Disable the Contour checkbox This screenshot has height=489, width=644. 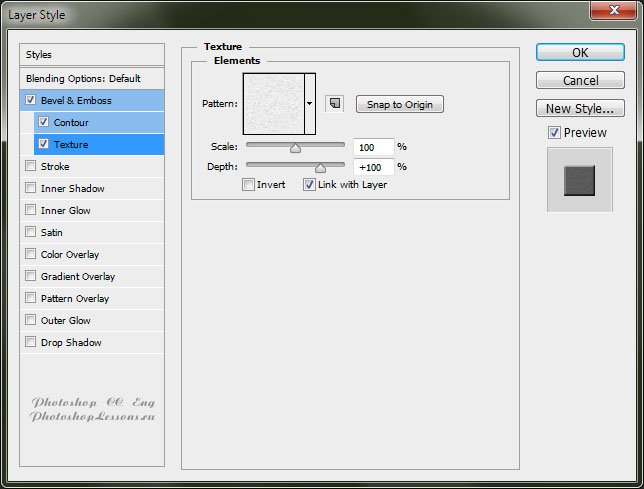pyautogui.click(x=43, y=122)
